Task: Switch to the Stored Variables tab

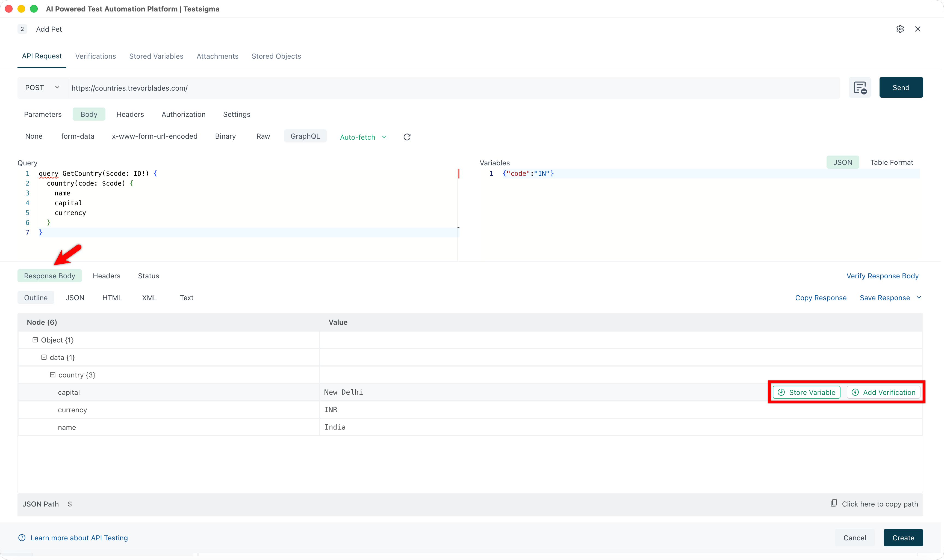Action: [156, 56]
